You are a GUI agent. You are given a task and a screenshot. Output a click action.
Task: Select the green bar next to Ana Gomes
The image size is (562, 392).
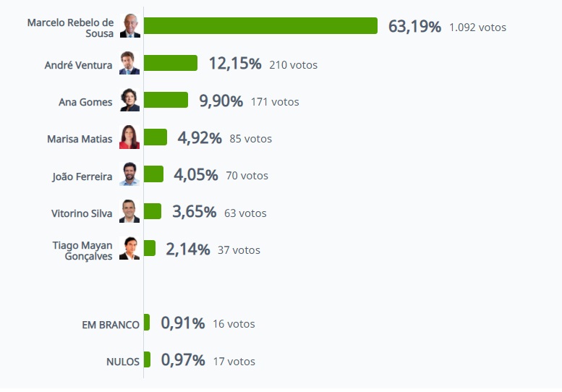pyautogui.click(x=166, y=100)
